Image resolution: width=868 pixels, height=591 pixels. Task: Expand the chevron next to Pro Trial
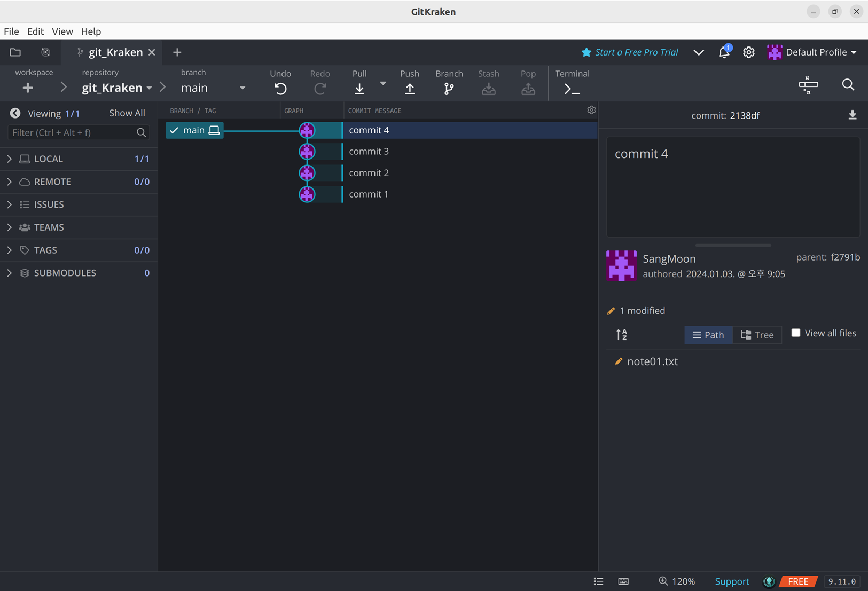[x=699, y=52]
